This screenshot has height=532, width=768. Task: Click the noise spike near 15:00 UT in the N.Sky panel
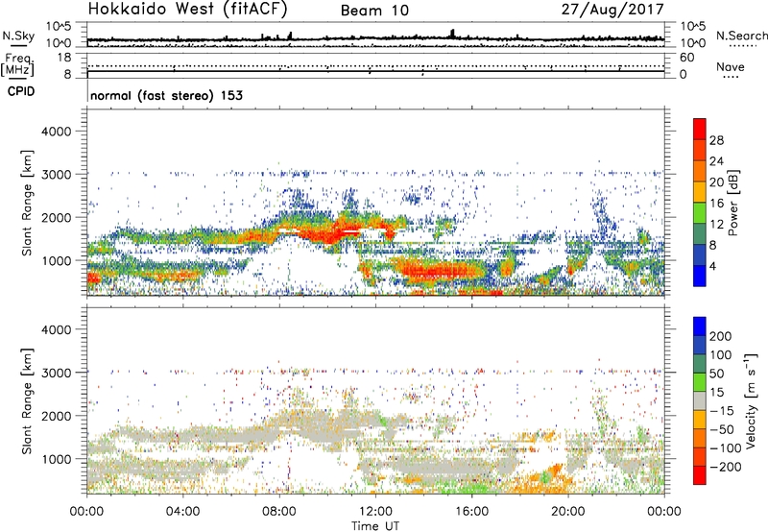coord(452,34)
